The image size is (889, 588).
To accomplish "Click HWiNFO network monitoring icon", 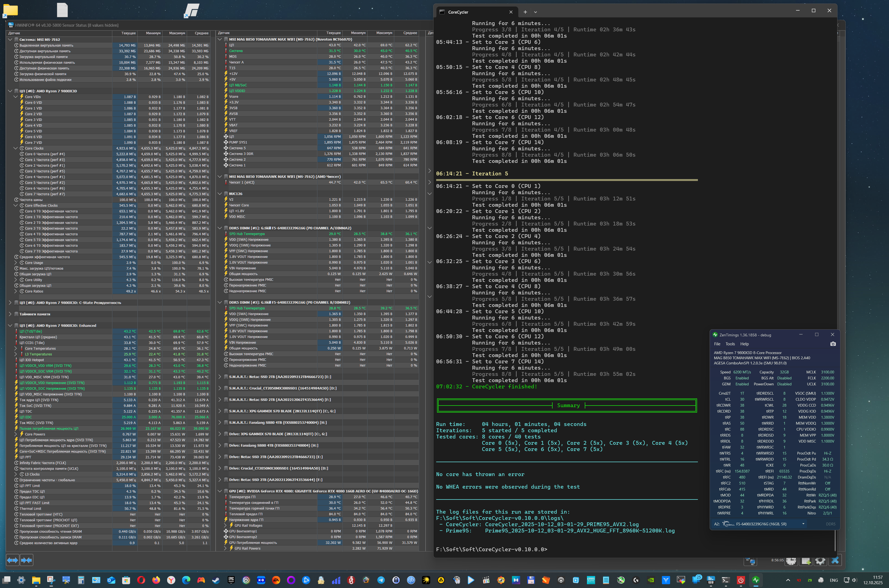I will tap(751, 561).
